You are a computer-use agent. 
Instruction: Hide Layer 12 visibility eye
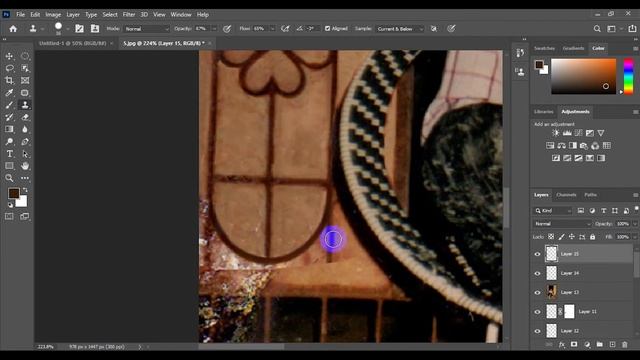537,331
